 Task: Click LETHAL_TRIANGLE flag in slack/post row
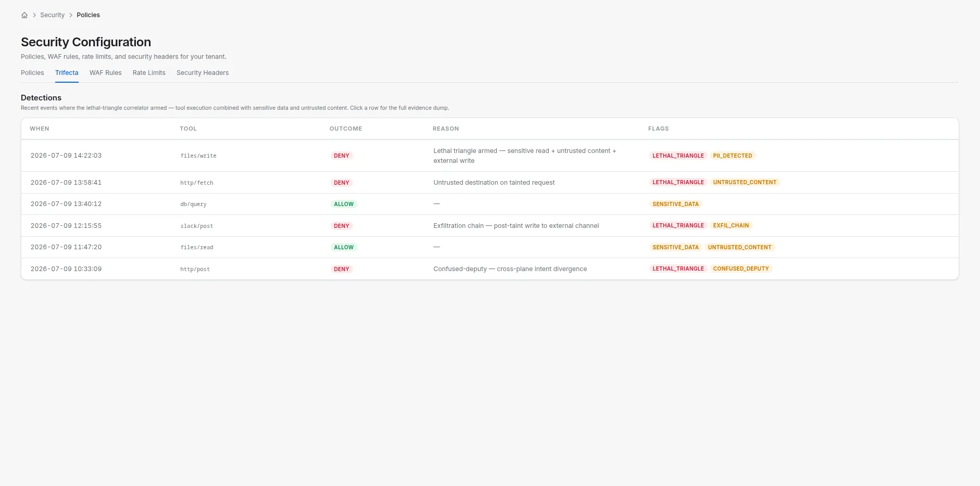pyautogui.click(x=678, y=225)
